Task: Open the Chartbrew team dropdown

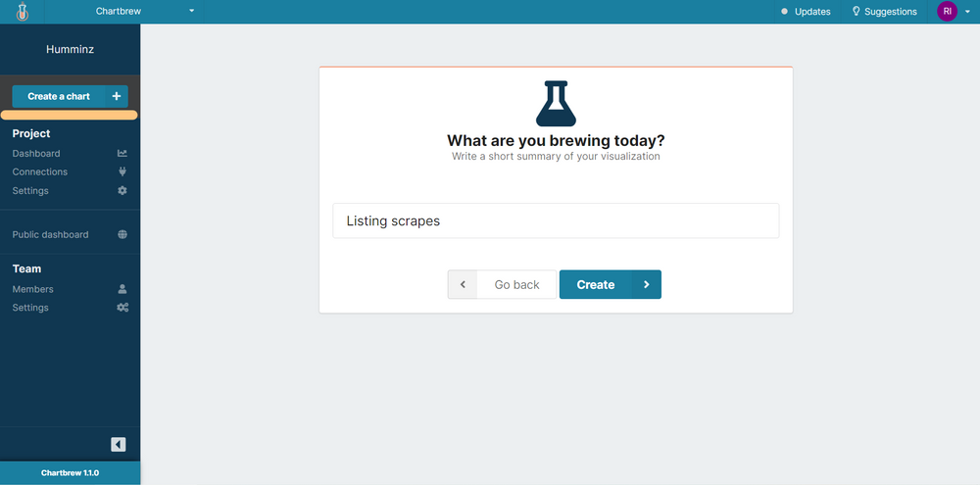Action: tap(145, 11)
